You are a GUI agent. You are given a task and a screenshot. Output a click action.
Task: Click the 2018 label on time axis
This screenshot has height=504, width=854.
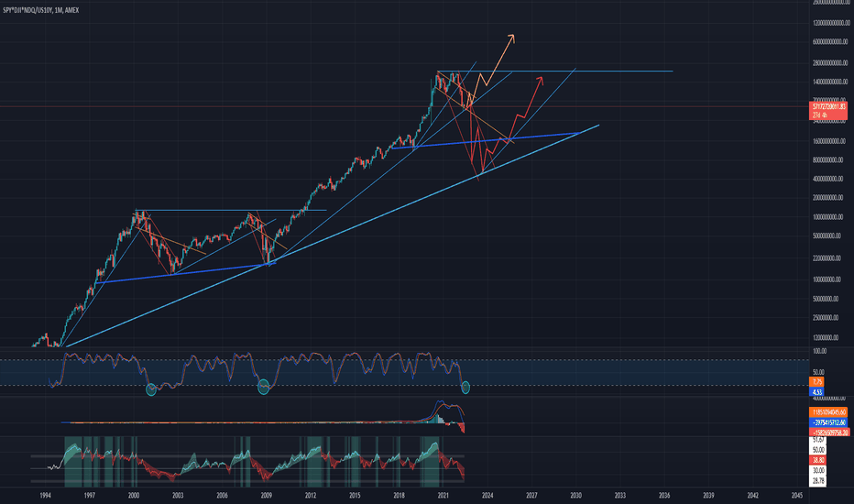399,495
